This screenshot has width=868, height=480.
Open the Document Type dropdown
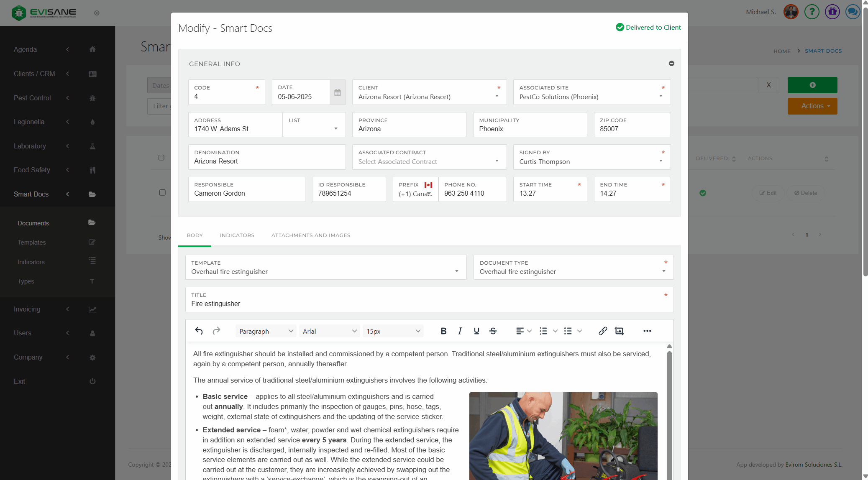coord(574,268)
